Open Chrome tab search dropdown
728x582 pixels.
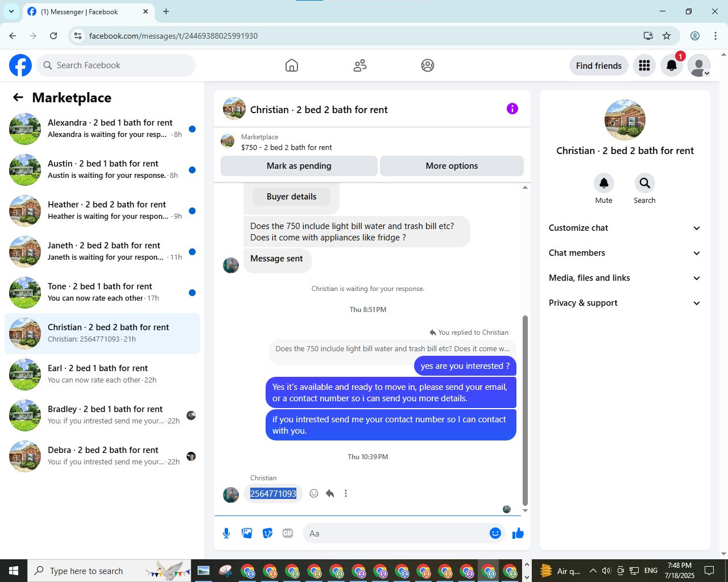11,11
